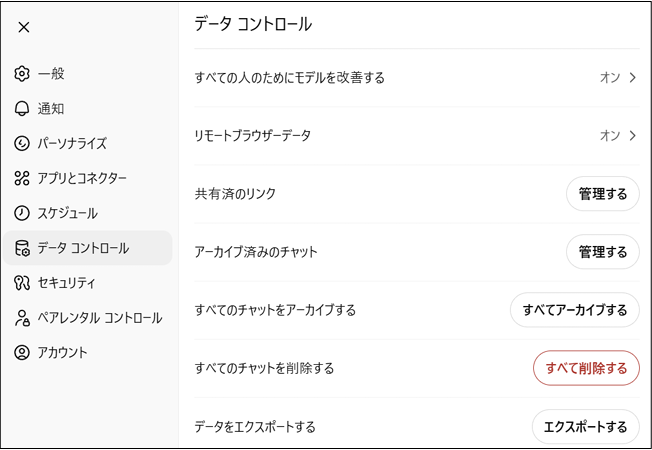Click the bell icon for 通知
Image resolution: width=652 pixels, height=450 pixels.
click(22, 109)
